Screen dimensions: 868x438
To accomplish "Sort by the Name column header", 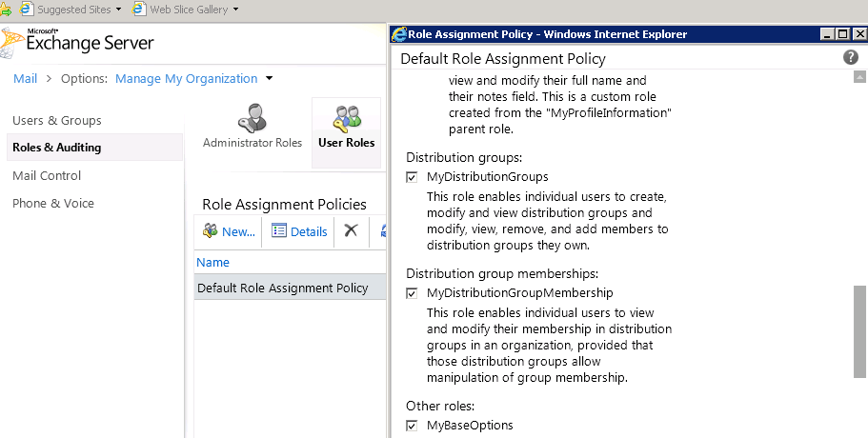I will [x=212, y=262].
